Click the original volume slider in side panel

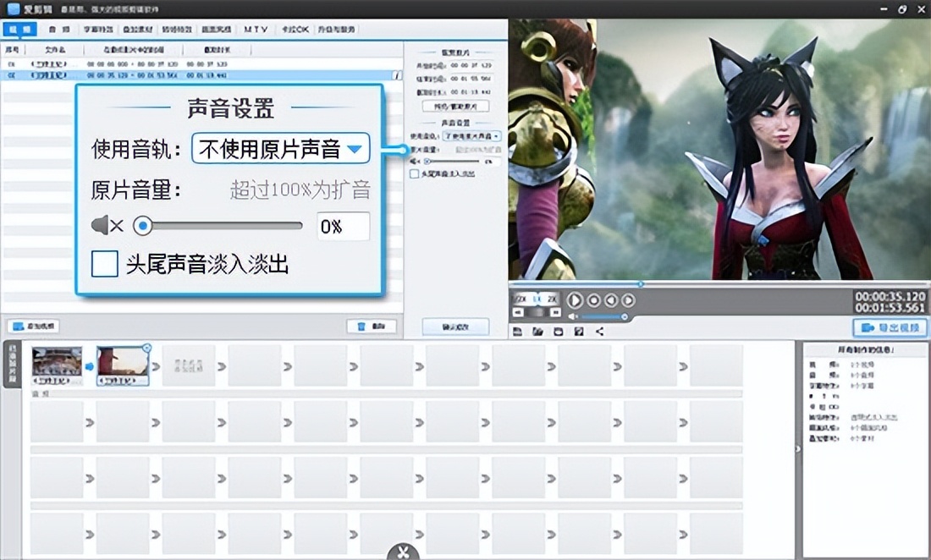click(x=451, y=162)
